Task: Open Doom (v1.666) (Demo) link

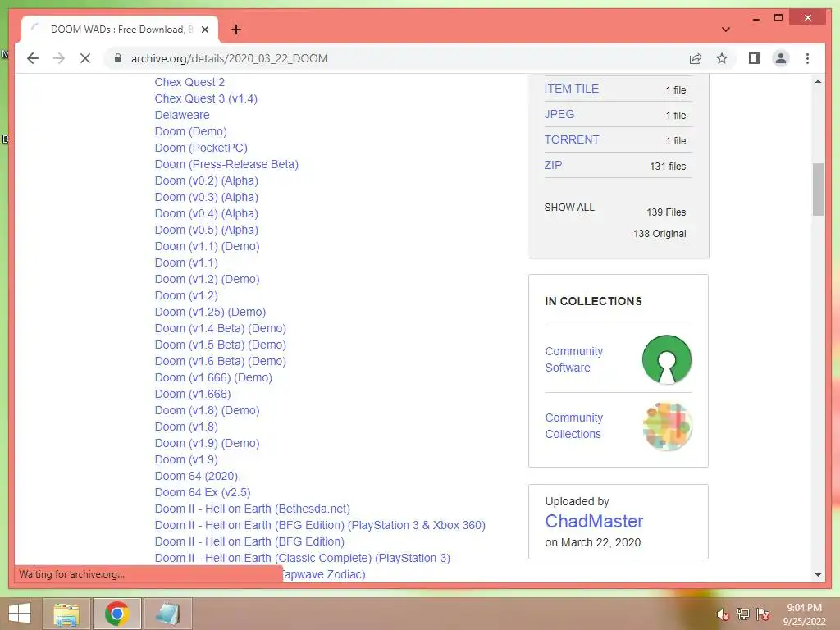Action: tap(214, 377)
